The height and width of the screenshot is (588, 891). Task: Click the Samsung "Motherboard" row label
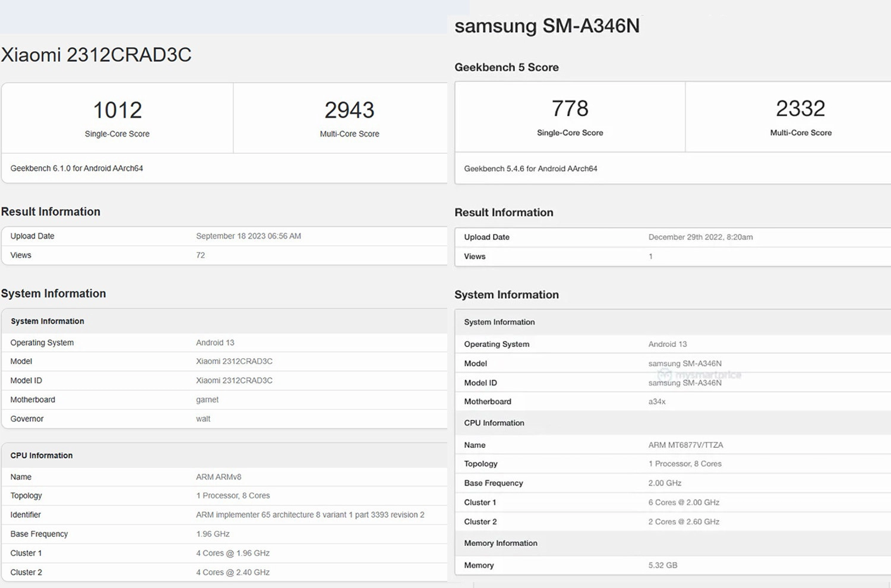pyautogui.click(x=488, y=402)
